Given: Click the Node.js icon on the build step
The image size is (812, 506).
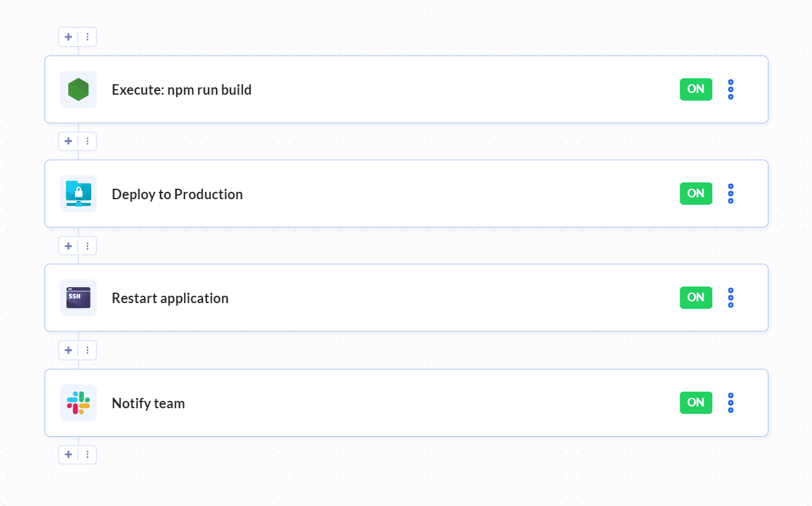Looking at the screenshot, I should (78, 89).
